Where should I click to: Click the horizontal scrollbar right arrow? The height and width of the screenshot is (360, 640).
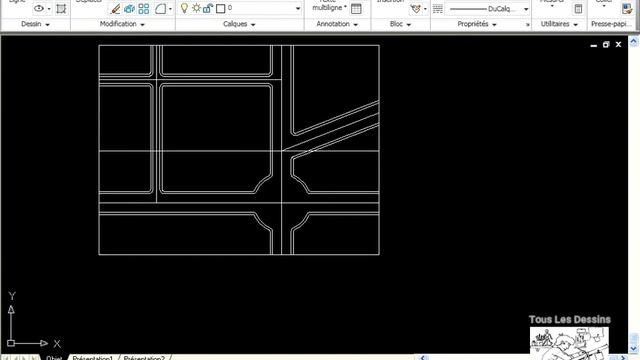[x=623, y=358]
